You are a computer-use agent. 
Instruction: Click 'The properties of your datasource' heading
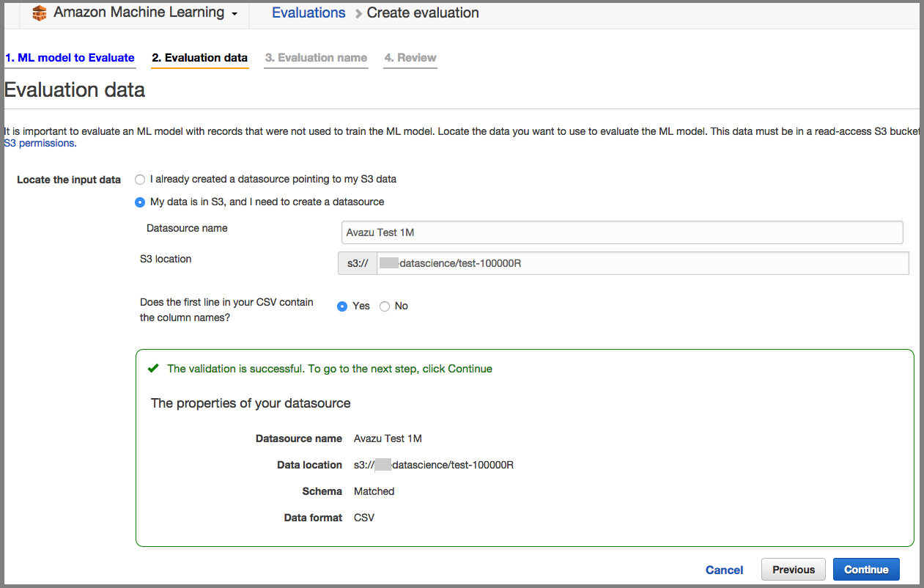pyautogui.click(x=251, y=403)
